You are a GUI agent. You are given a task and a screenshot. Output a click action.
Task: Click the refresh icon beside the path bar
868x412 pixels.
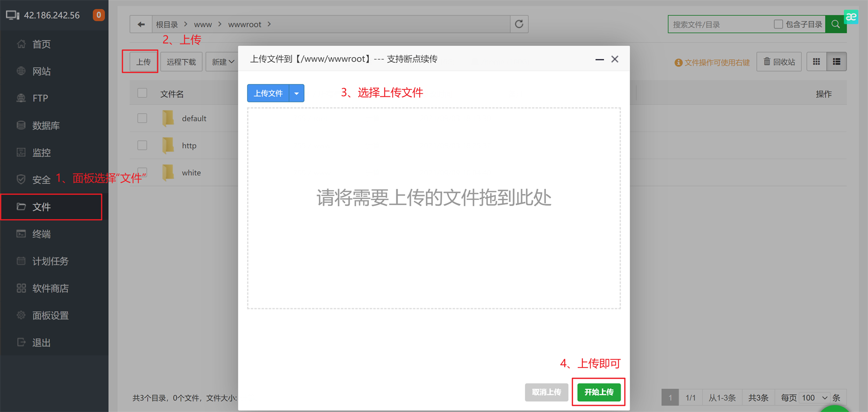coord(519,24)
